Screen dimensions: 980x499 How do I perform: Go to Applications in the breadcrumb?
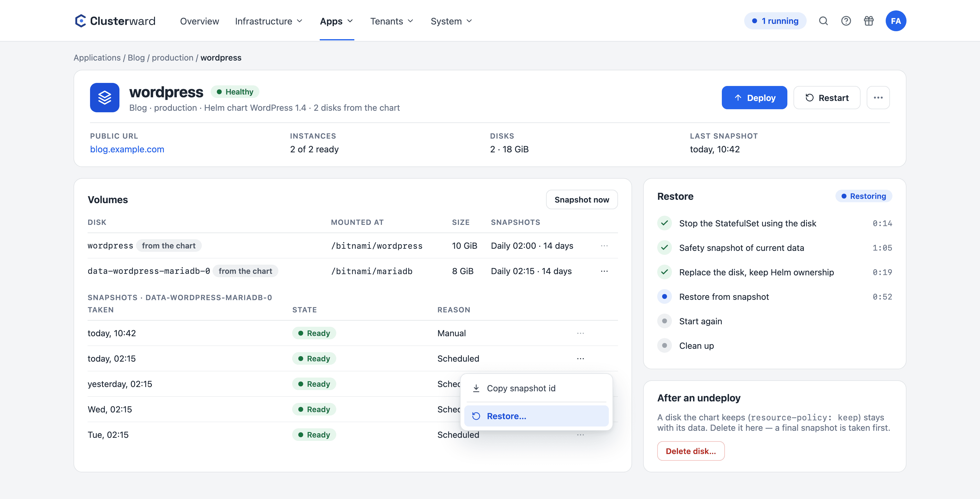pyautogui.click(x=97, y=58)
